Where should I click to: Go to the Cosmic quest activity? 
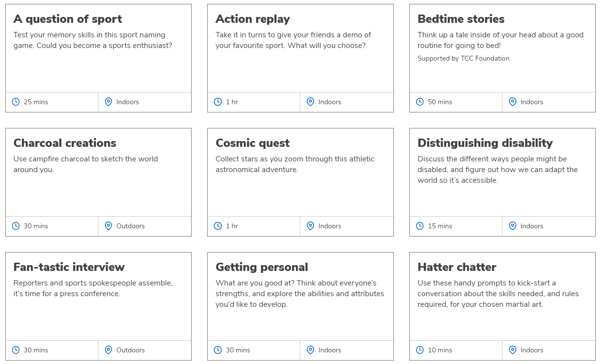[252, 143]
